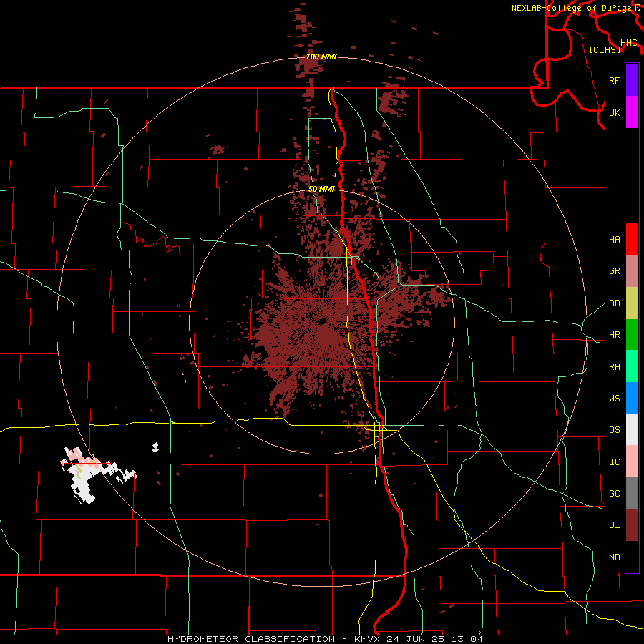Click the IC pink legend swatch

click(632, 462)
